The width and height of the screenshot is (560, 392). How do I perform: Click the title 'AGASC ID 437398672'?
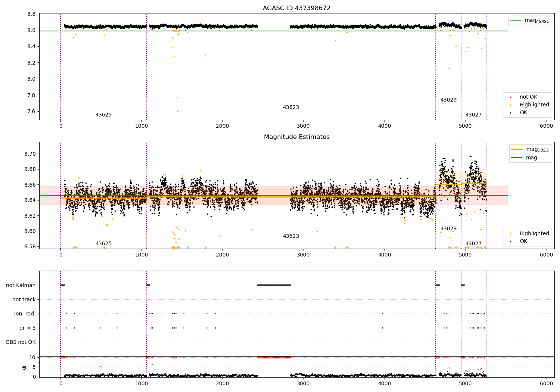296,8
